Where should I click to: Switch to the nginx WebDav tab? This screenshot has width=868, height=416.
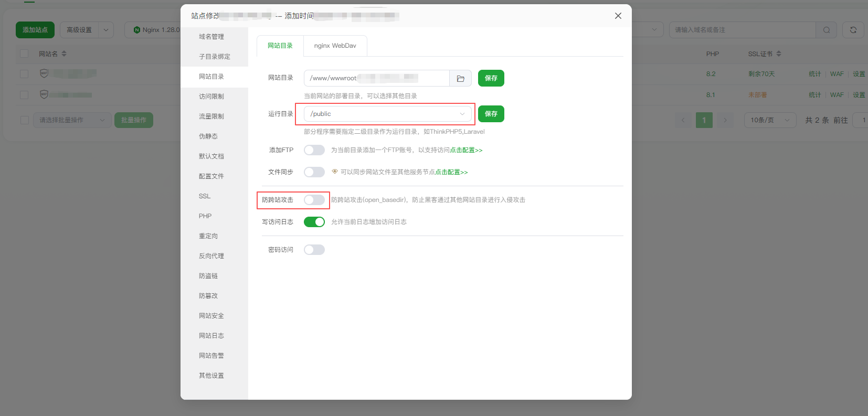[335, 46]
